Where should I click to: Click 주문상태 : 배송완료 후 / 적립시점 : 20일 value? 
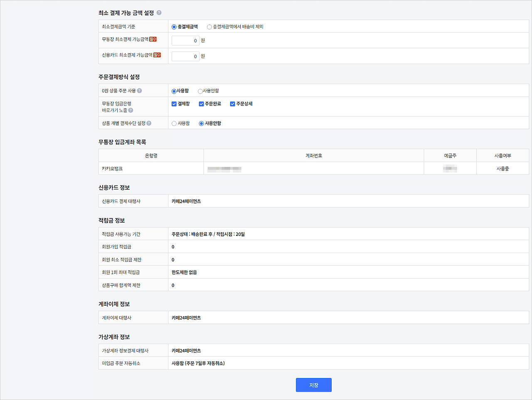coord(208,234)
